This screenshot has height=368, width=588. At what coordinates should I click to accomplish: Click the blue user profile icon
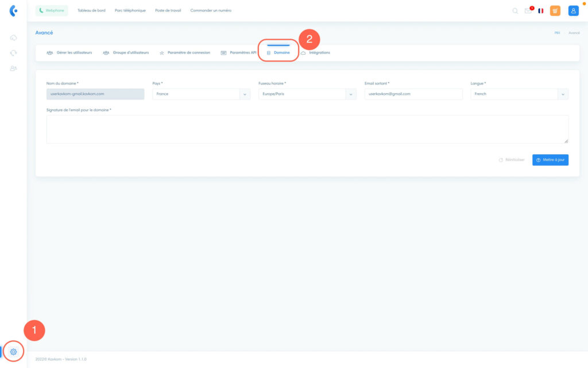coord(573,10)
